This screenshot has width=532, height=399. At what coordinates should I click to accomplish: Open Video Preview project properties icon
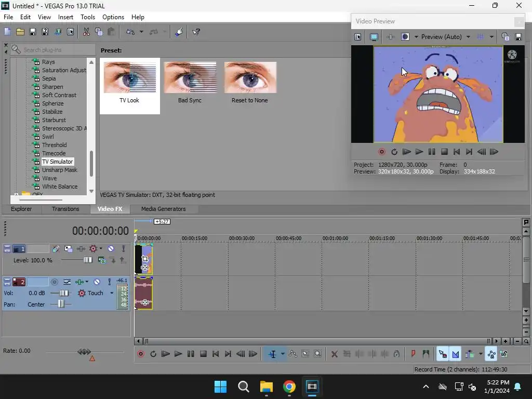pos(357,37)
